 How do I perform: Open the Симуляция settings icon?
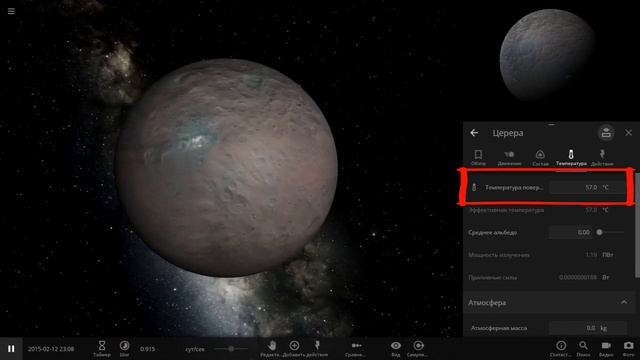(418, 349)
